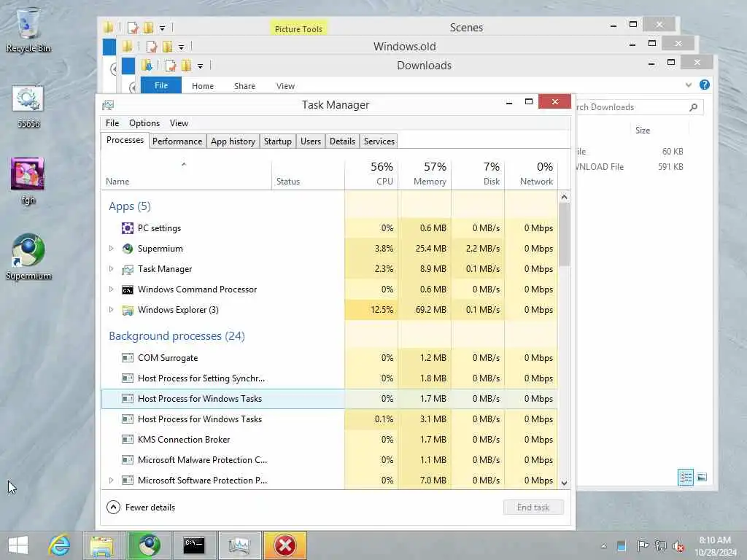747x560 pixels.
Task: Switch to the Services tab
Action: (x=379, y=141)
